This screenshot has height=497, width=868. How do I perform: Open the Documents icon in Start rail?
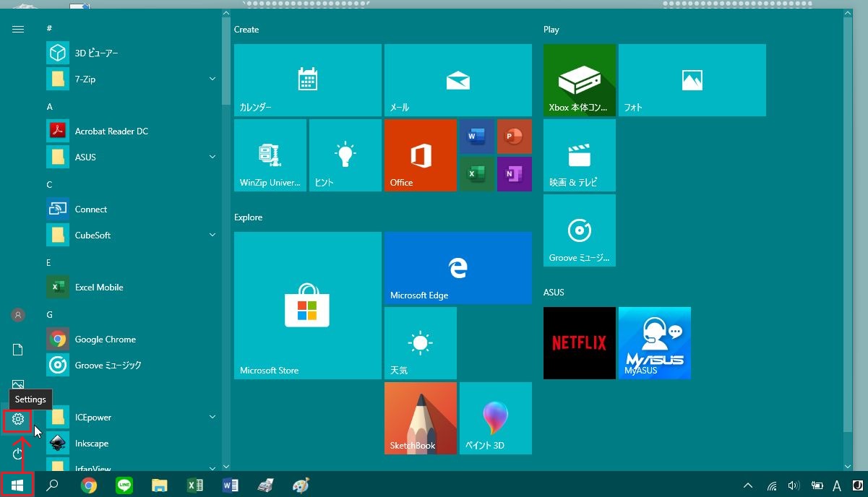pos(18,350)
